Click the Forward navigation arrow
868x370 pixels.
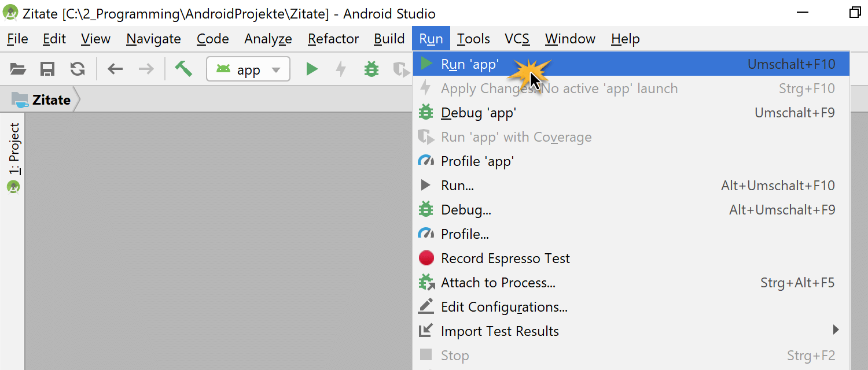(146, 69)
